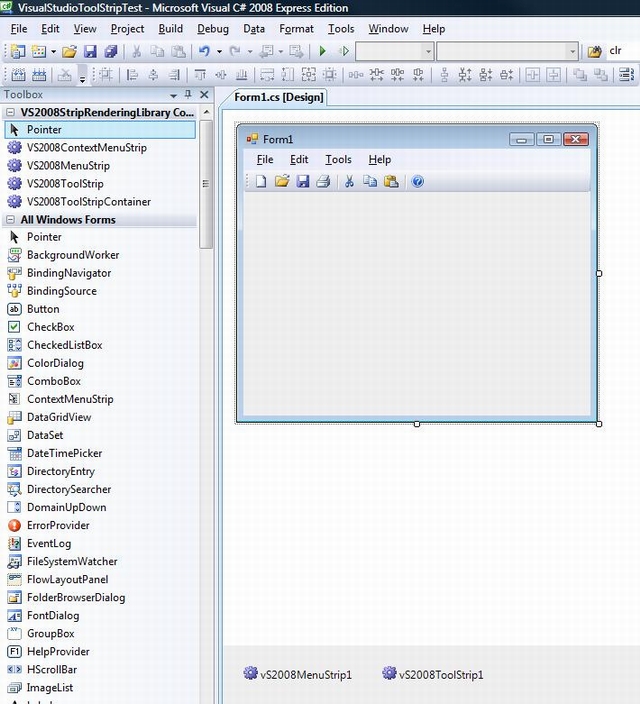Collapse the VS2008StripRenderingLibrary toolbox group
The height and width of the screenshot is (704, 640).
pos(10,112)
